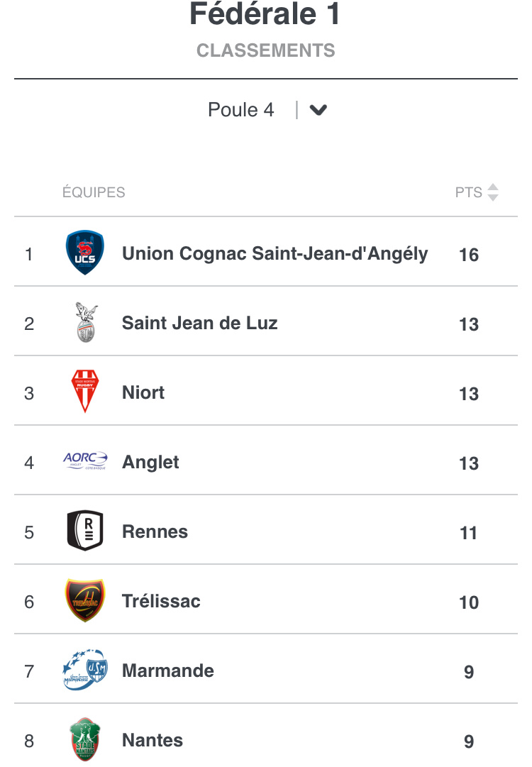
Task: Click the ÉQUIPES column header
Action: coord(94,192)
